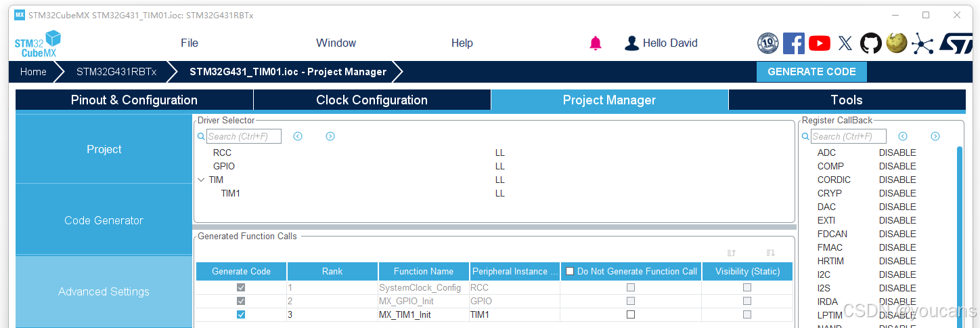This screenshot has height=328, width=980.
Task: Toggle Do Not Generate Function Call header checkbox
Action: (x=569, y=271)
